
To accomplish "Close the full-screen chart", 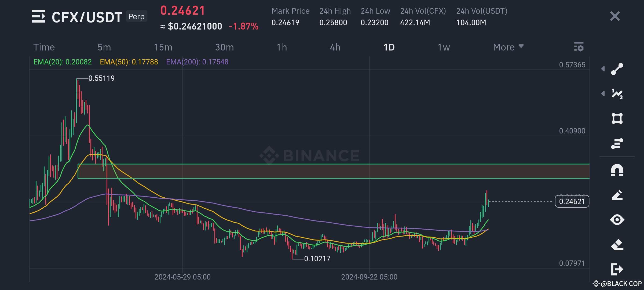I will pyautogui.click(x=615, y=16).
